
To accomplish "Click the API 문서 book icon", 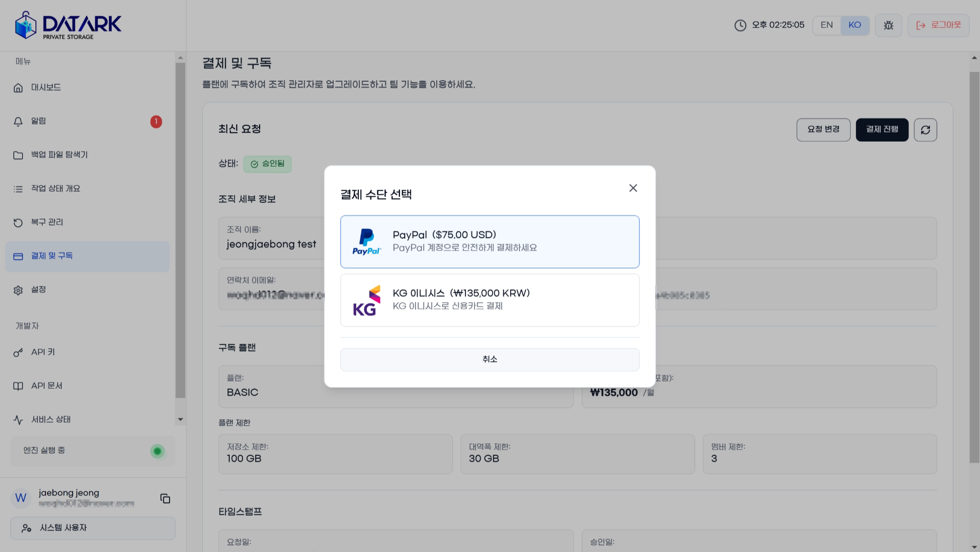I will pyautogui.click(x=18, y=386).
